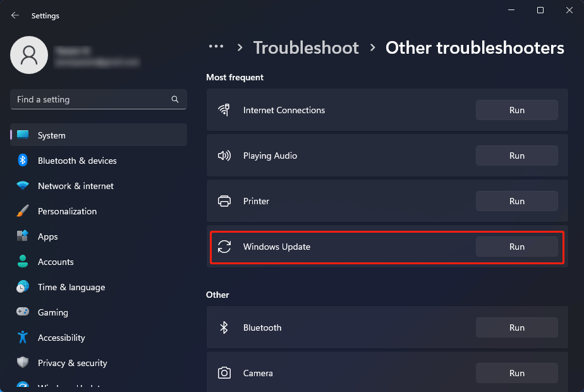
Task: Click the user profile avatar
Action: [29, 55]
